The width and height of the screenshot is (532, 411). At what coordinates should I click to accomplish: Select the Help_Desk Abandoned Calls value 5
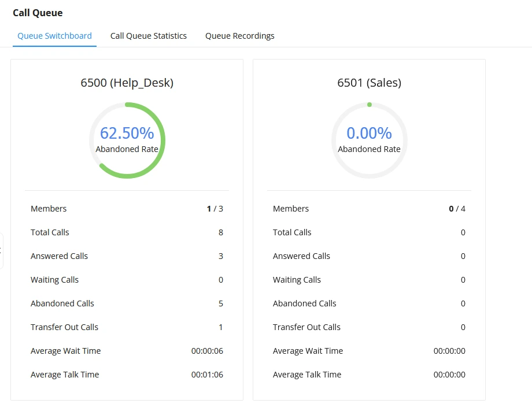point(220,303)
